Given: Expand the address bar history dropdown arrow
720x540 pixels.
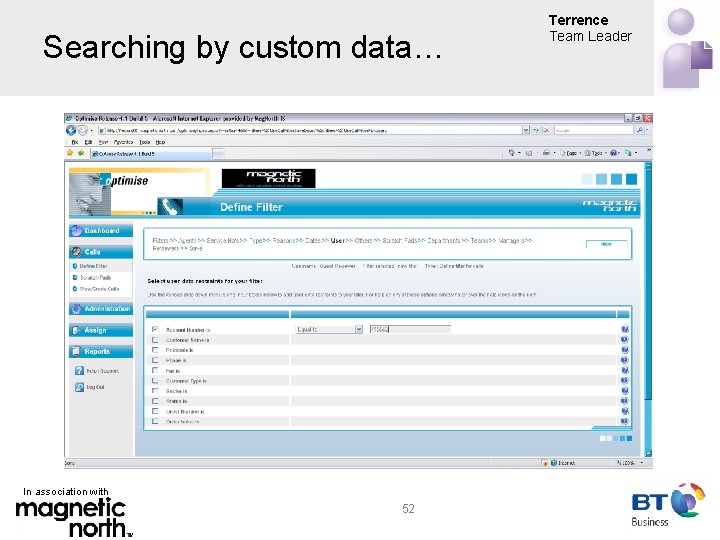Looking at the screenshot, I should click(526, 130).
